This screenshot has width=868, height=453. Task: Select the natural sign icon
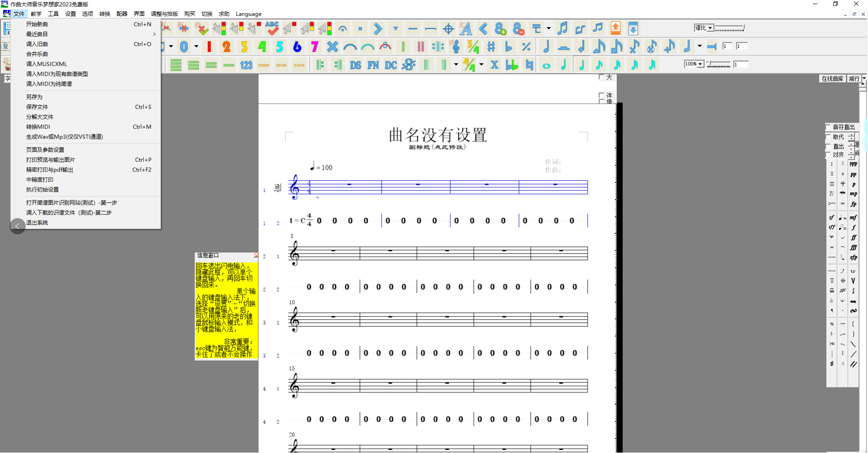point(529,65)
